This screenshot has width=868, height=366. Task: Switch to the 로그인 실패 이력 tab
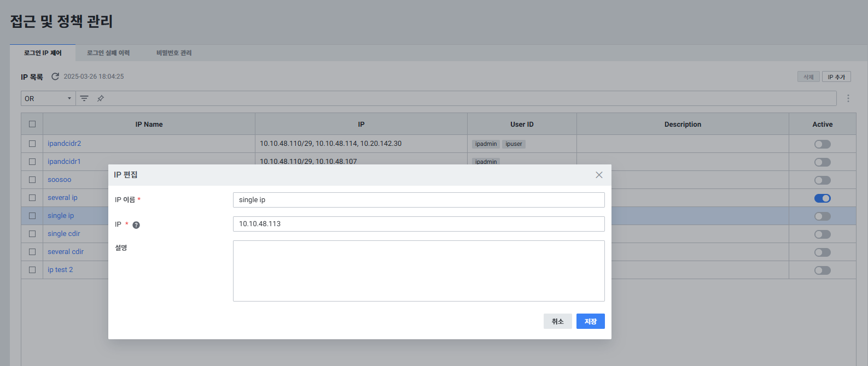[108, 53]
